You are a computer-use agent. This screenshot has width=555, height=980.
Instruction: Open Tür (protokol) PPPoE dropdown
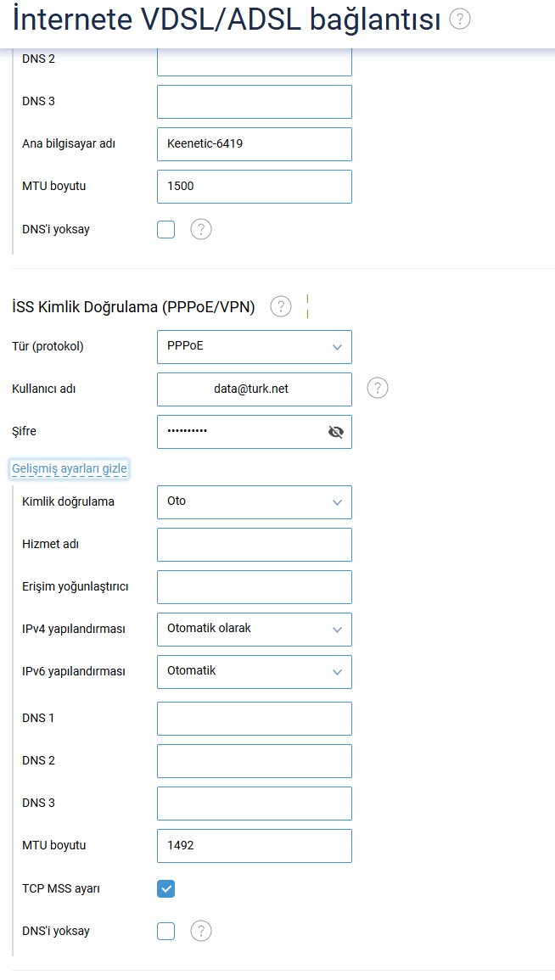(x=255, y=347)
